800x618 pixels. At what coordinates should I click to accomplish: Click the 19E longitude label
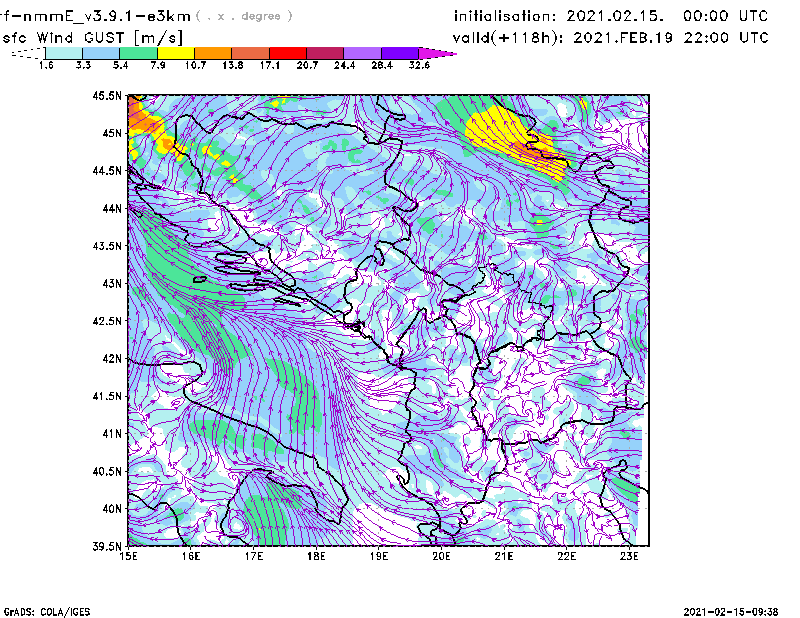[x=379, y=556]
